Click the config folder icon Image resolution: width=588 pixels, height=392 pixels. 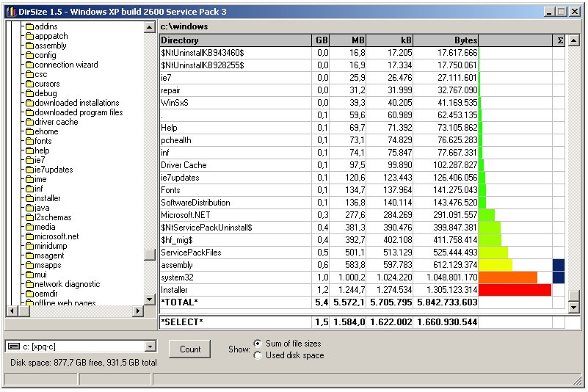click(29, 55)
